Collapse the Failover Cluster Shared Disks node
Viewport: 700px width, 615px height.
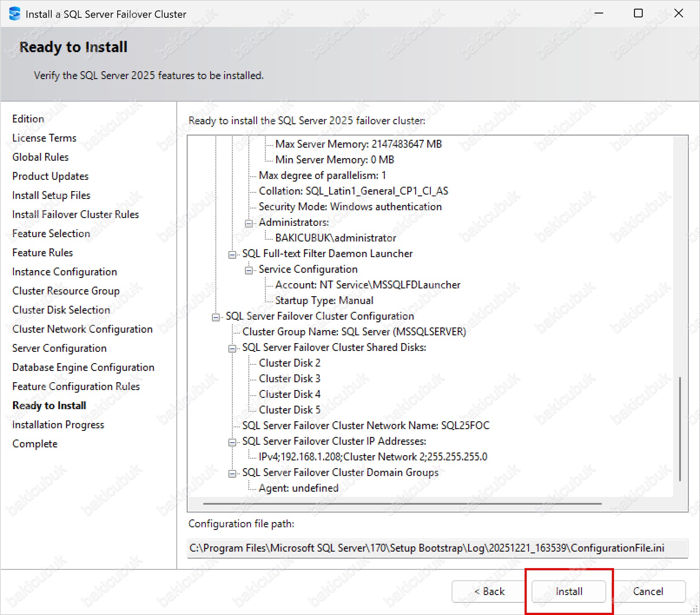[232, 348]
